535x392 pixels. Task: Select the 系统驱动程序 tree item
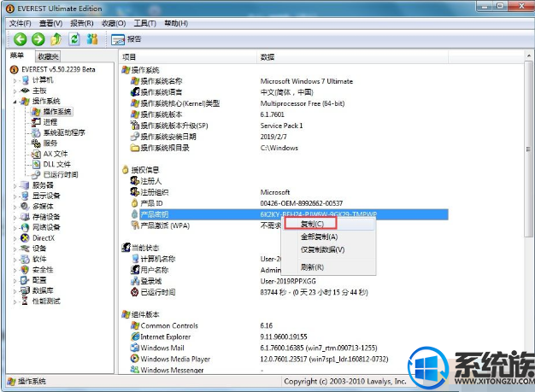(x=58, y=132)
